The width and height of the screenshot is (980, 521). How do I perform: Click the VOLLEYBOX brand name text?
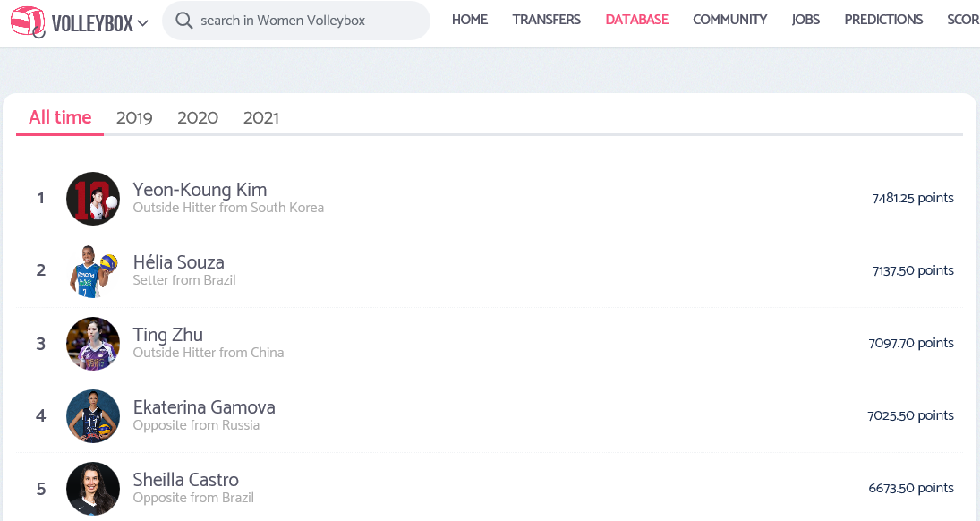92,24
